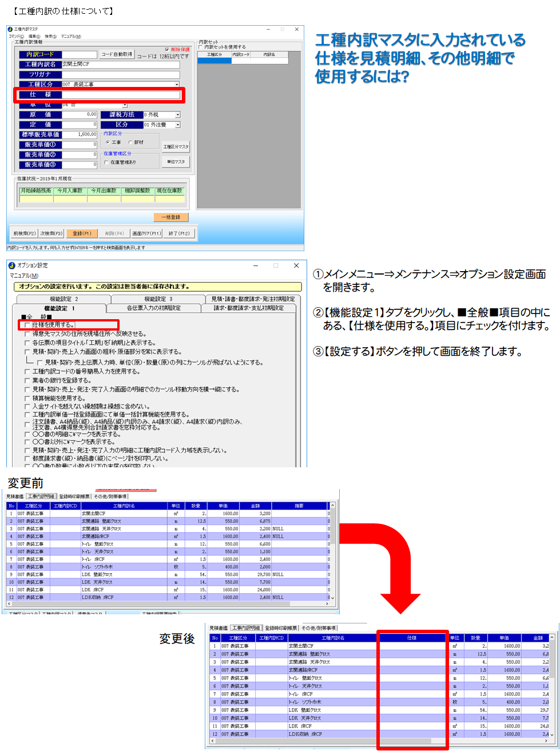Toggle the 削除保護 checkbox
This screenshot has height=751, width=560.
click(x=167, y=50)
